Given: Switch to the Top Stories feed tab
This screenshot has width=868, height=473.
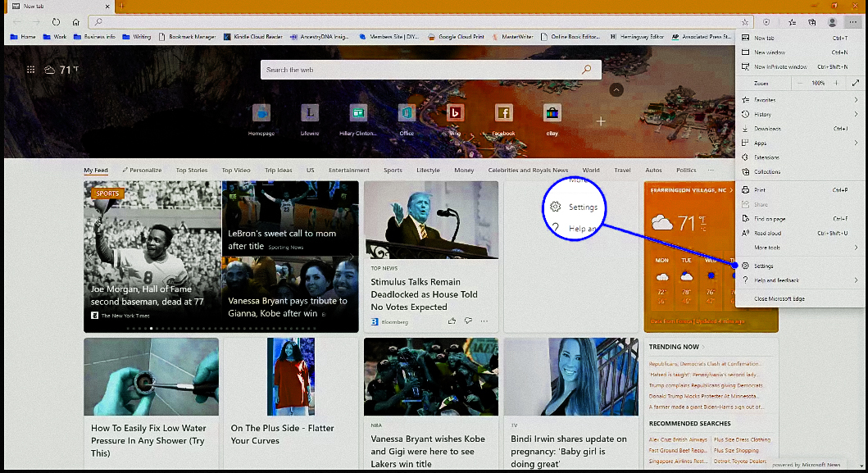Looking at the screenshot, I should click(x=192, y=171).
